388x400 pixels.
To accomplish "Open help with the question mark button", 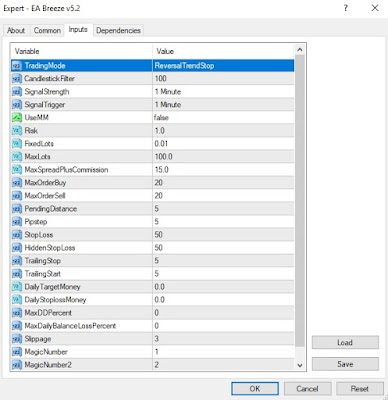I will 346,8.
